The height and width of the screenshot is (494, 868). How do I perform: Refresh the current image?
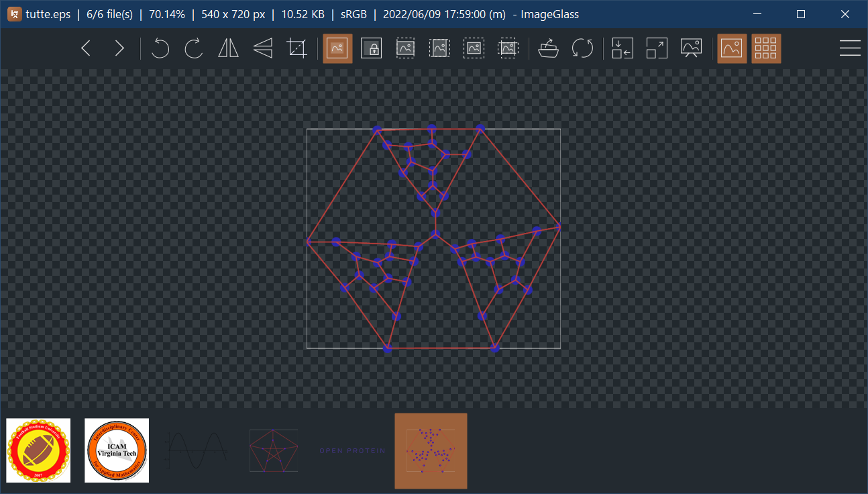[582, 48]
